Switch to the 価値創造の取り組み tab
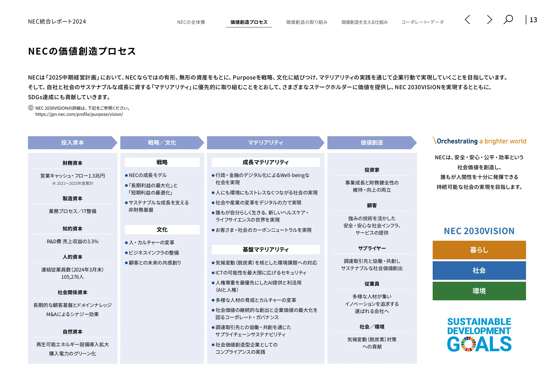 coord(307,22)
